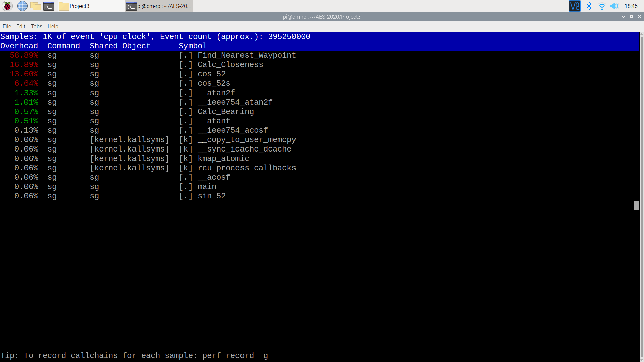644x362 pixels.
Task: Click the Help menu item
Action: 53,26
